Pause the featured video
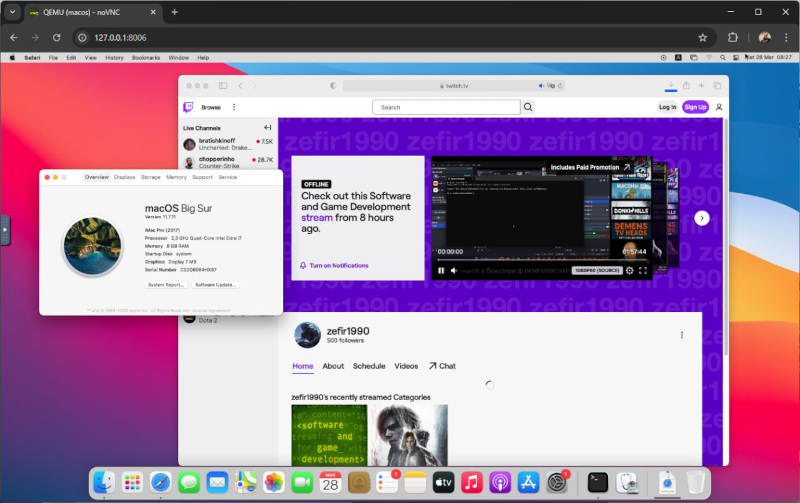Screen dimensions: 800x503 pos(441,270)
